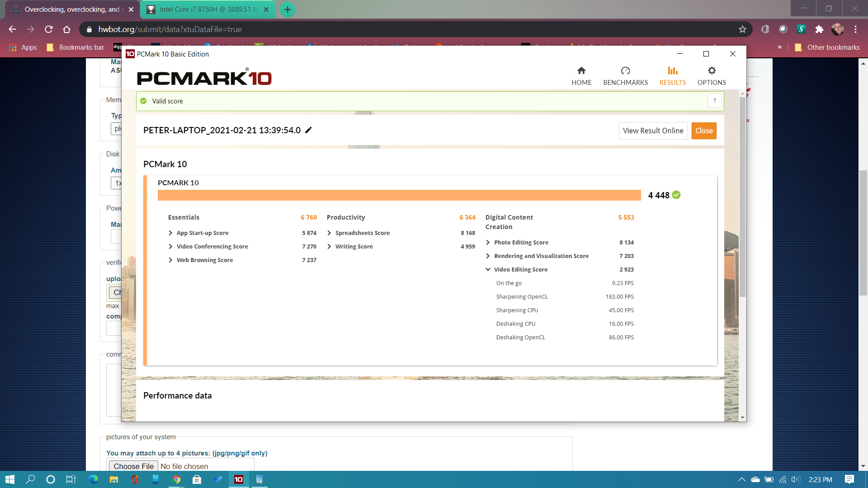Open a new Chrome tab
This screenshot has height=488, width=868.
click(x=288, y=9)
